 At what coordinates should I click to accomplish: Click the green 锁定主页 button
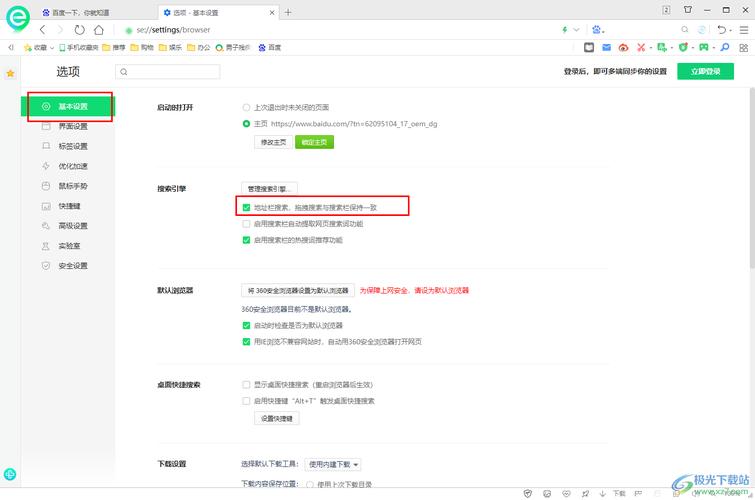click(314, 142)
